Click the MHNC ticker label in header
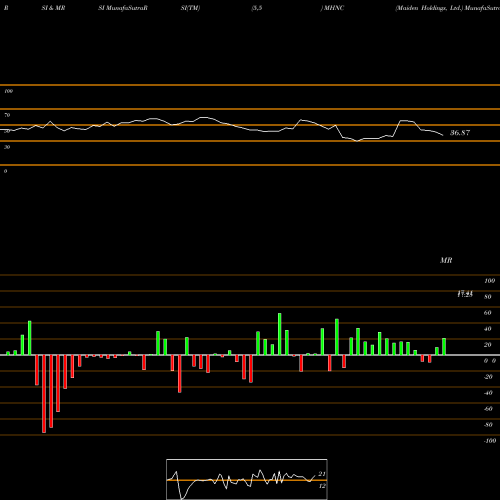Image resolution: width=500 pixels, height=500 pixels. pyautogui.click(x=334, y=8)
